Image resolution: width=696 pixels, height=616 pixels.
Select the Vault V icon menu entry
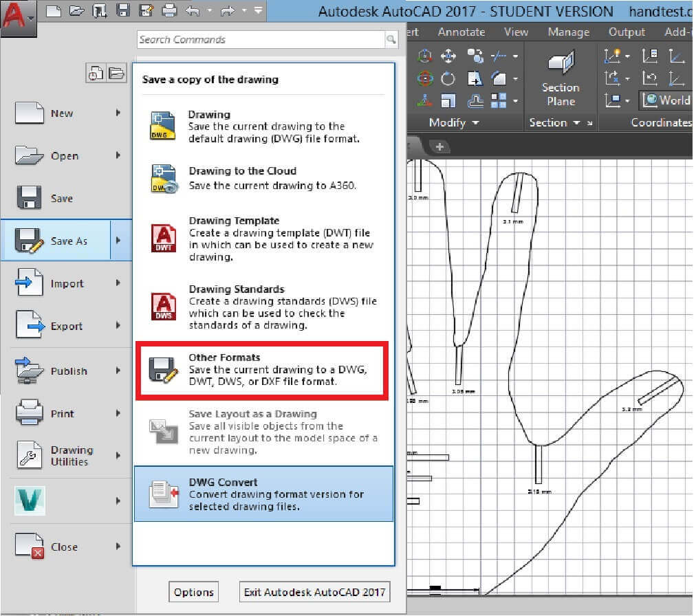[67, 501]
